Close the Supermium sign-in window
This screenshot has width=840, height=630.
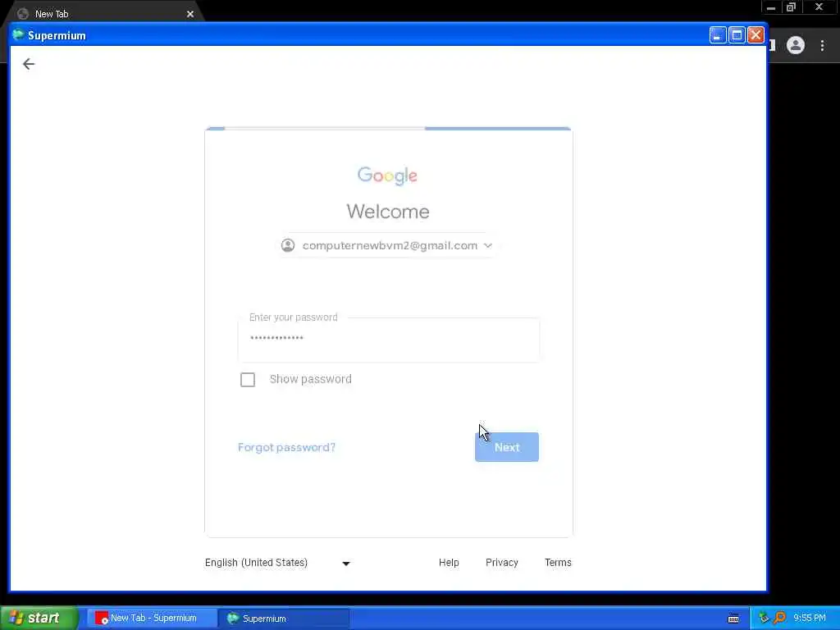756,35
